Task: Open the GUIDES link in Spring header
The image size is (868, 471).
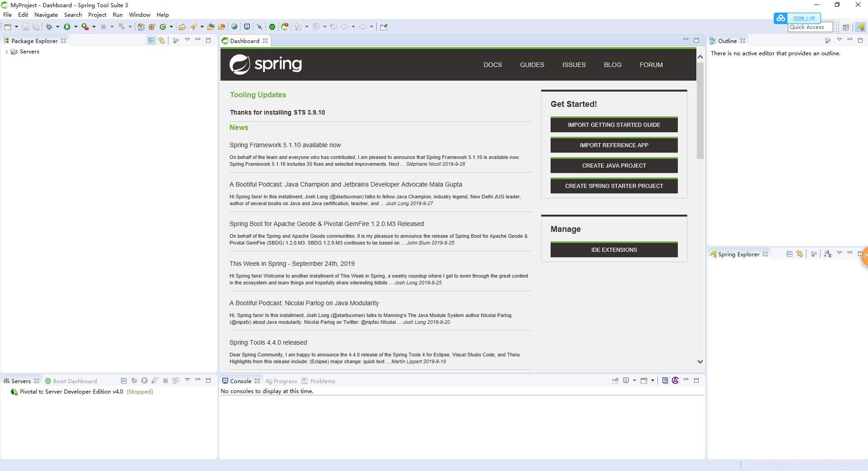Action: pos(532,65)
